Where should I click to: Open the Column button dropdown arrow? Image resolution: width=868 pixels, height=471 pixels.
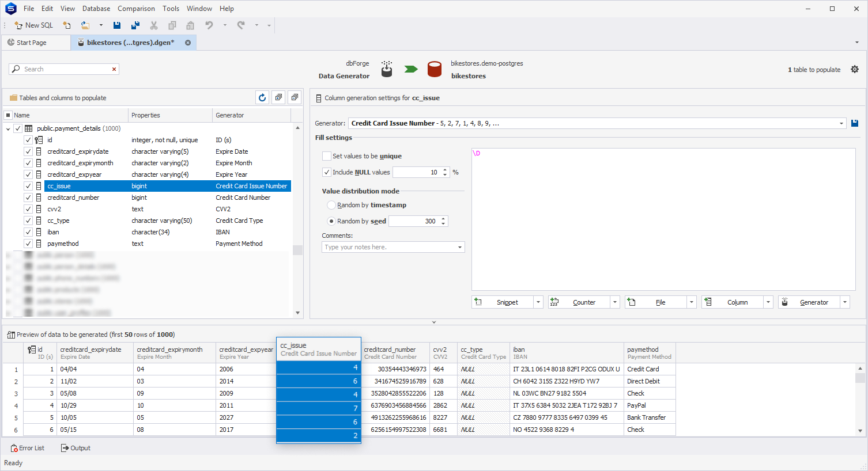tap(768, 302)
